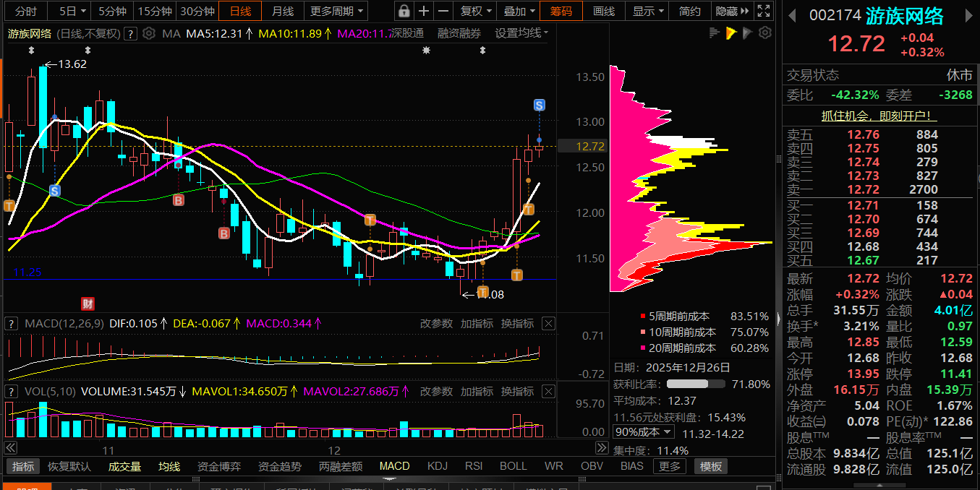Click 卖一 price 12.72 in order book
The image size is (980, 490).
tap(864, 189)
